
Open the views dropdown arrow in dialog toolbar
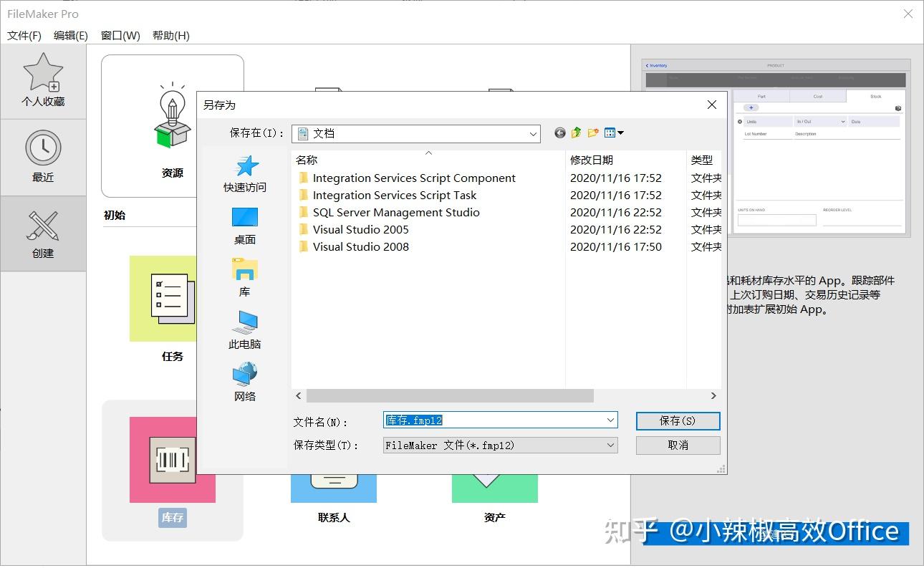click(x=619, y=133)
